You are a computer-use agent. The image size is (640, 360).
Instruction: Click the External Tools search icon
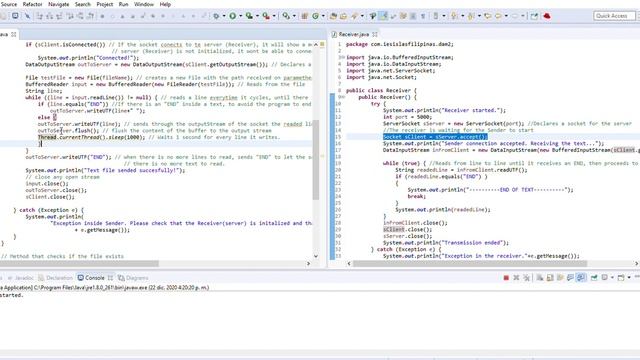click(x=286, y=16)
